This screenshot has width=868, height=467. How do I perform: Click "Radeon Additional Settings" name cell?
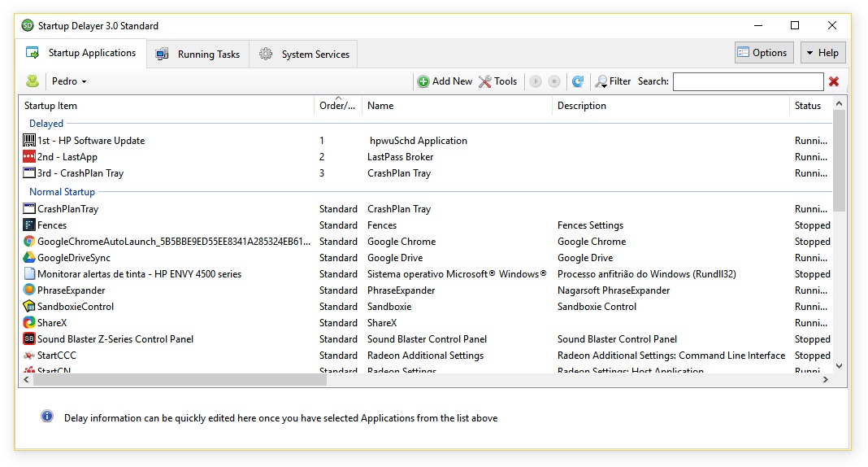(x=425, y=356)
